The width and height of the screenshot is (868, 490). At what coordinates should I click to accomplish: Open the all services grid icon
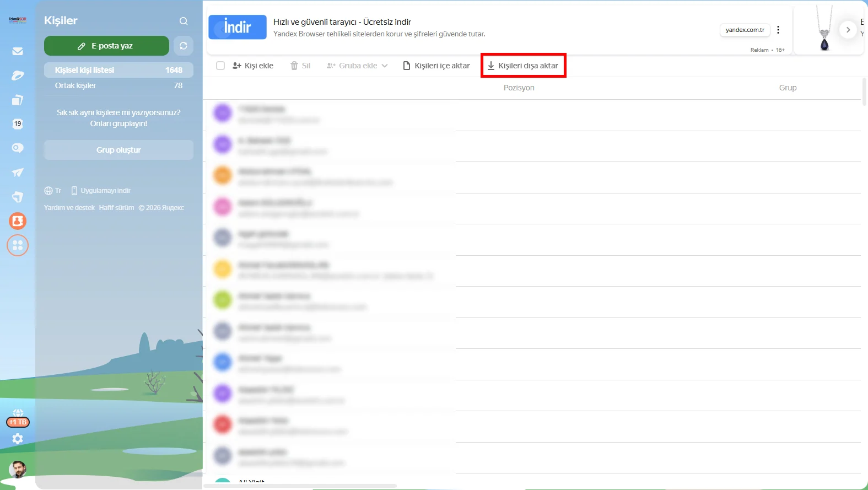18,245
